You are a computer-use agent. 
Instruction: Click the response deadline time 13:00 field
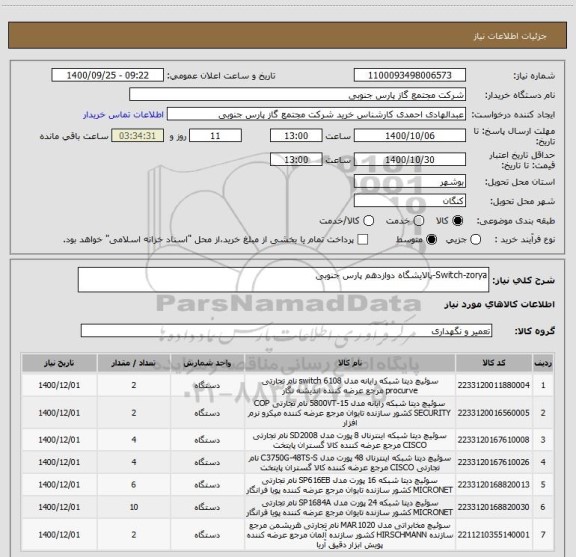296,136
